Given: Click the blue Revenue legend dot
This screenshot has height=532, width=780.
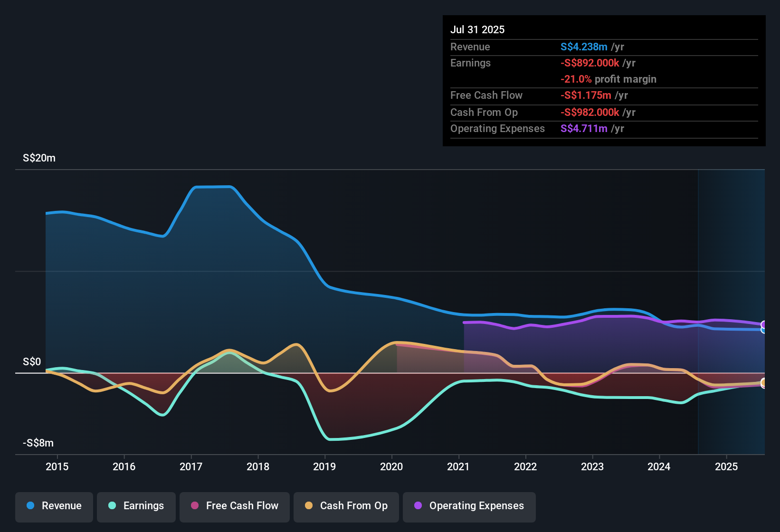Looking at the screenshot, I should 30,505.
